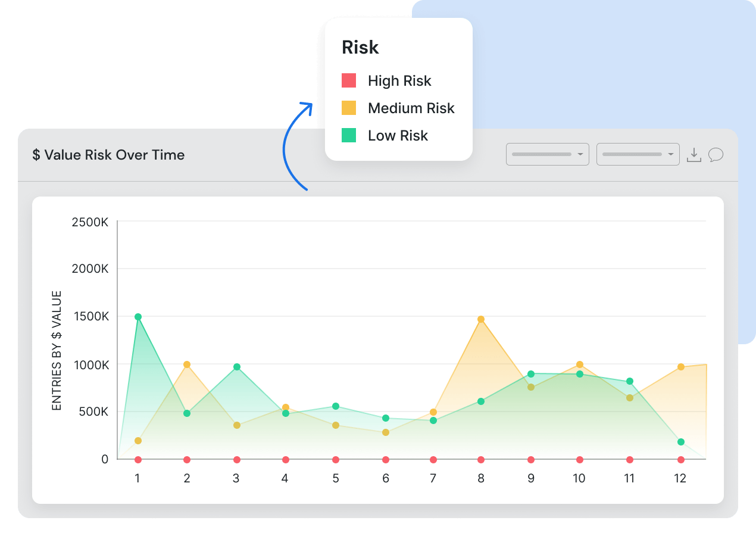The image size is (756, 536).
Task: Click the High Risk legend label text
Action: (399, 80)
